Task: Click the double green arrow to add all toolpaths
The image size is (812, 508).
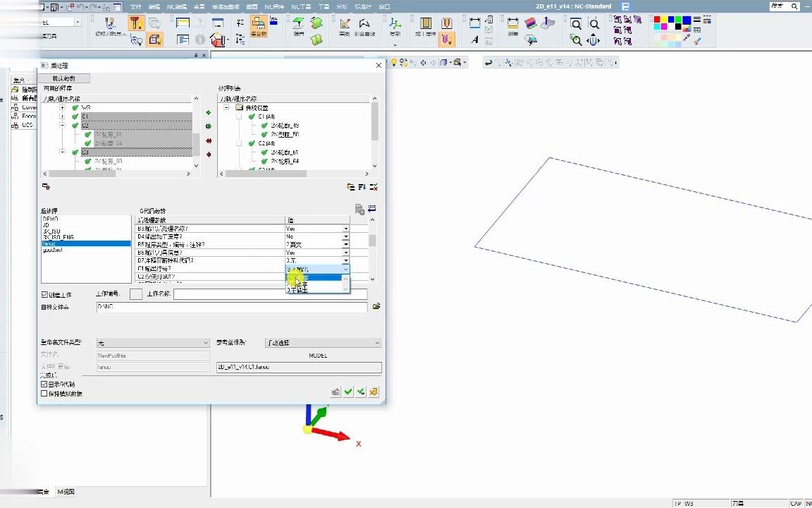Action: tap(209, 127)
